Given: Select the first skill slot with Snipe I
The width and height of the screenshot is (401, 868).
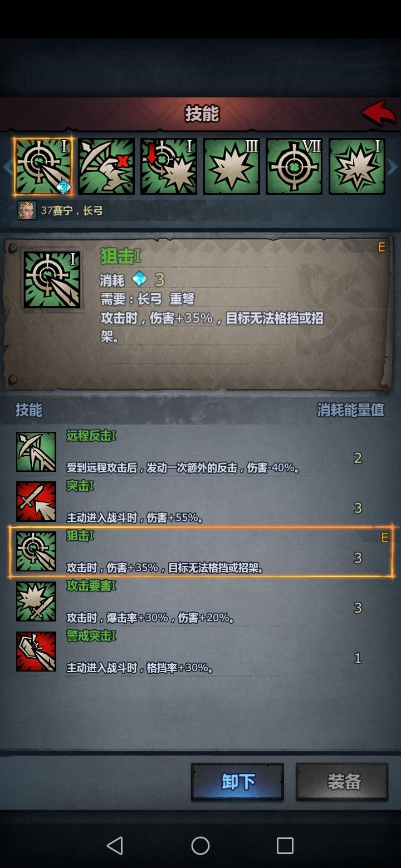Looking at the screenshot, I should (43, 166).
